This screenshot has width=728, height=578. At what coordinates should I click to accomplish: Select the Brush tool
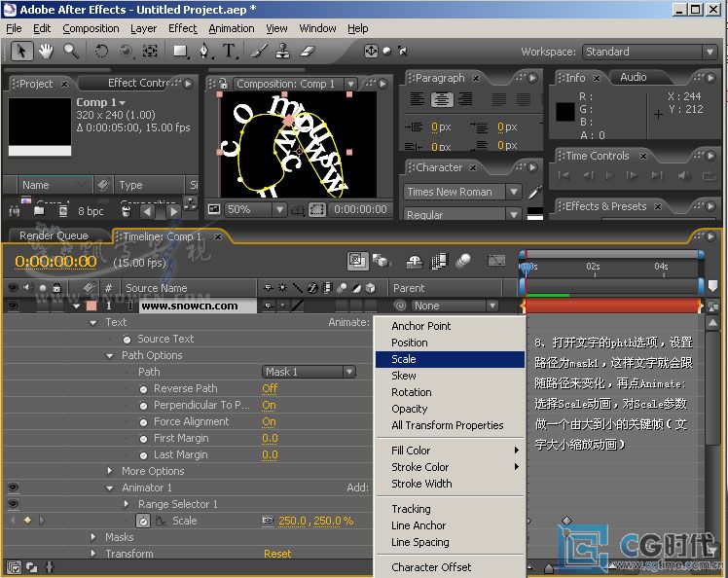click(259, 51)
